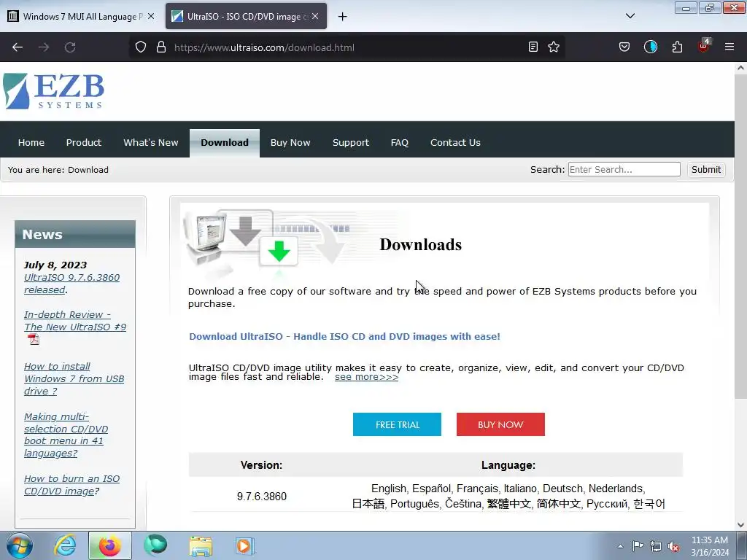Click the padlock site security icon
The image size is (747, 560).
click(161, 47)
